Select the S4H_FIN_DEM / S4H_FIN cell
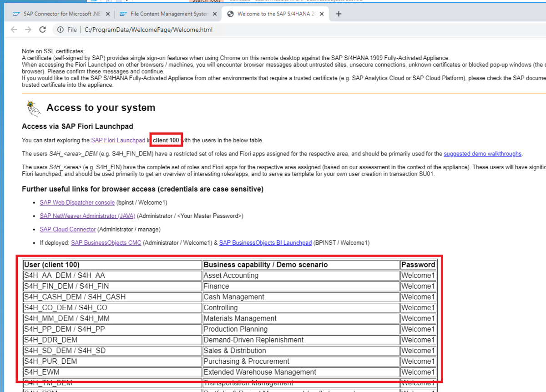This screenshot has height=392, width=546. (x=112, y=286)
